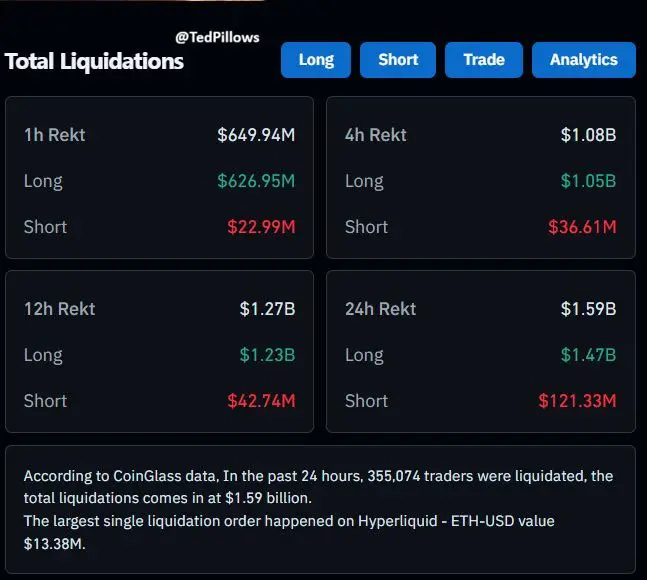Click the 12h Long value $1.23B

click(x=267, y=355)
